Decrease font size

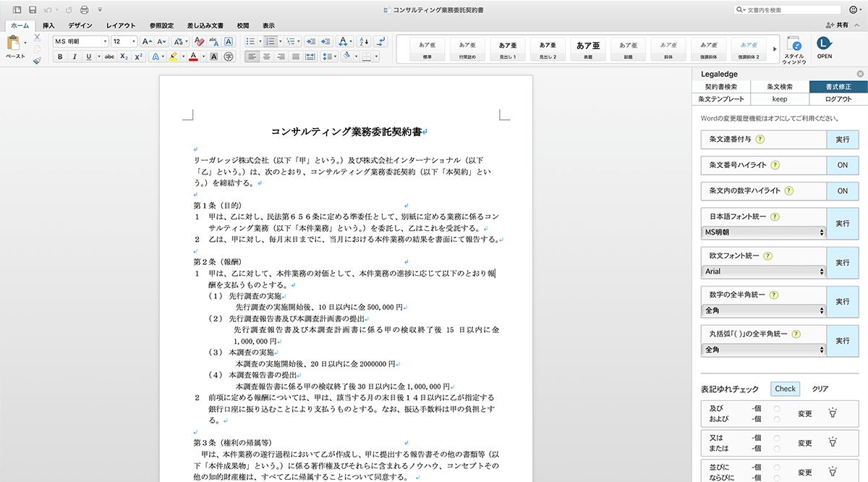[161, 41]
